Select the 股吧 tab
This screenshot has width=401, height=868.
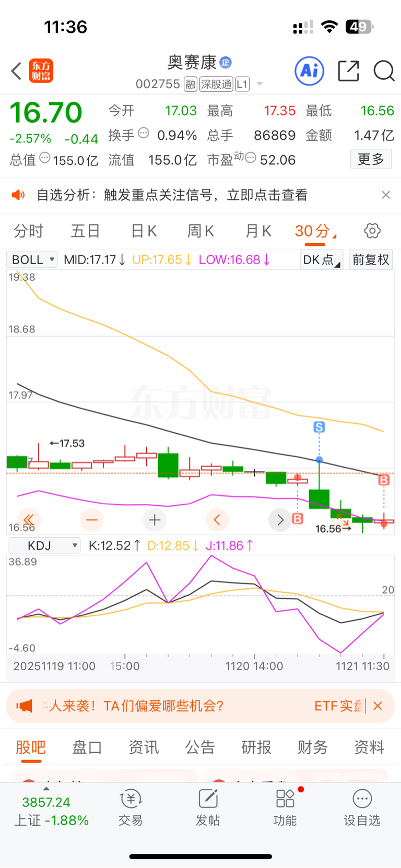pyautogui.click(x=31, y=747)
